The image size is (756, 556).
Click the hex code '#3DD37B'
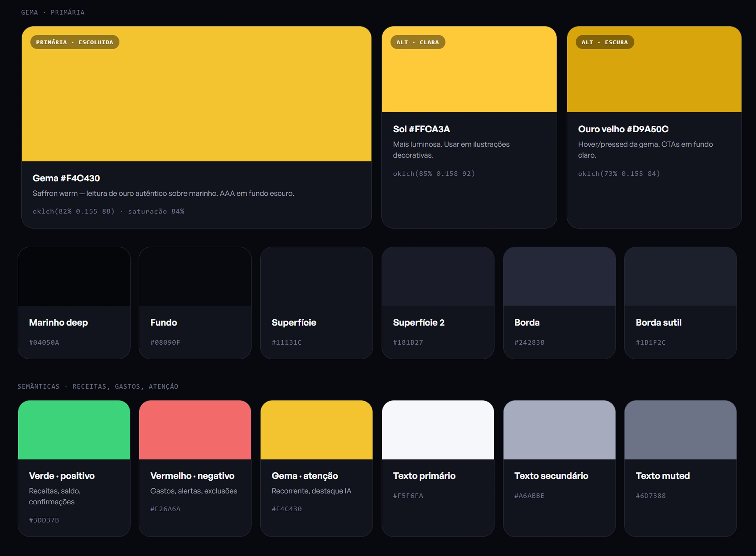tap(44, 520)
